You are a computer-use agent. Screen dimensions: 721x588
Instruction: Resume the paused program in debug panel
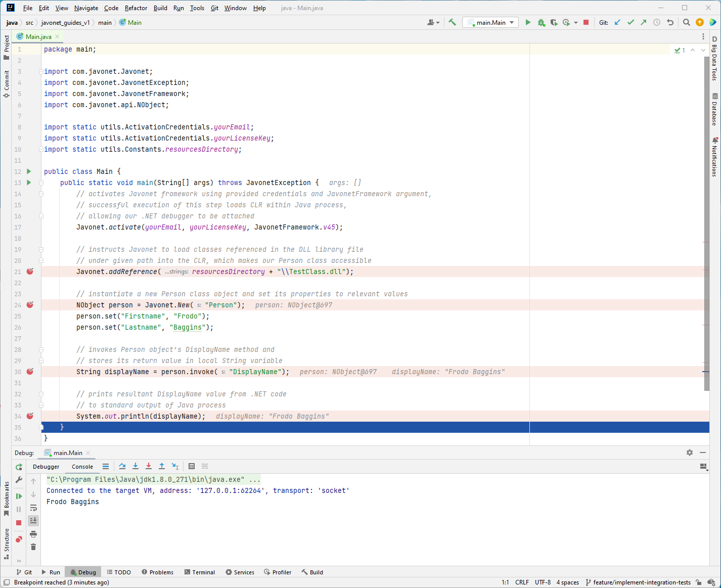19,496
